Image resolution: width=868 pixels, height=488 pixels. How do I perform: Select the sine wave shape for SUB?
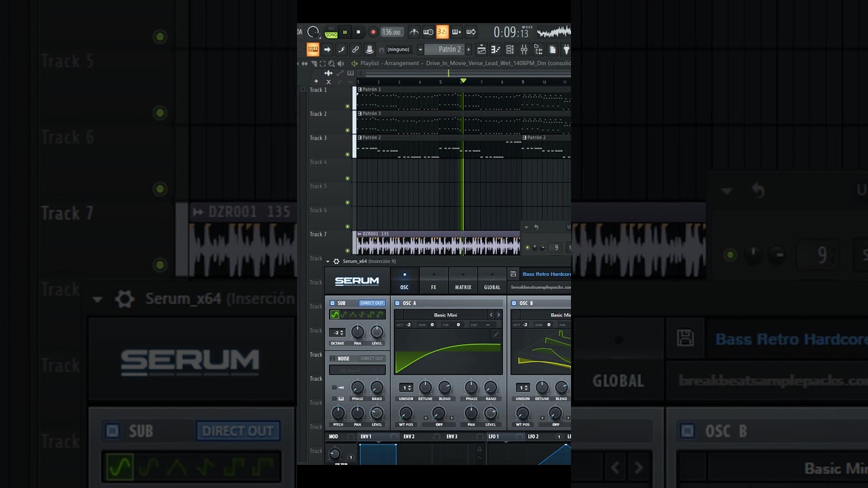(334, 314)
